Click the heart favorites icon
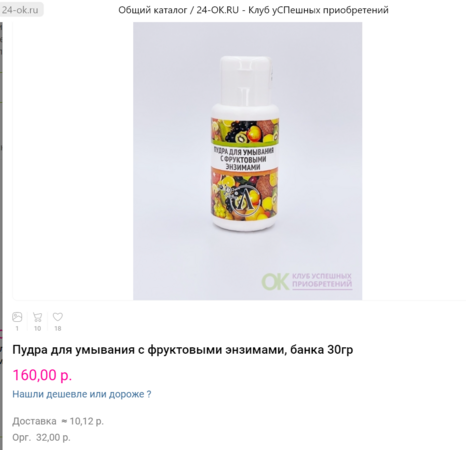The image size is (466, 450). 58,317
